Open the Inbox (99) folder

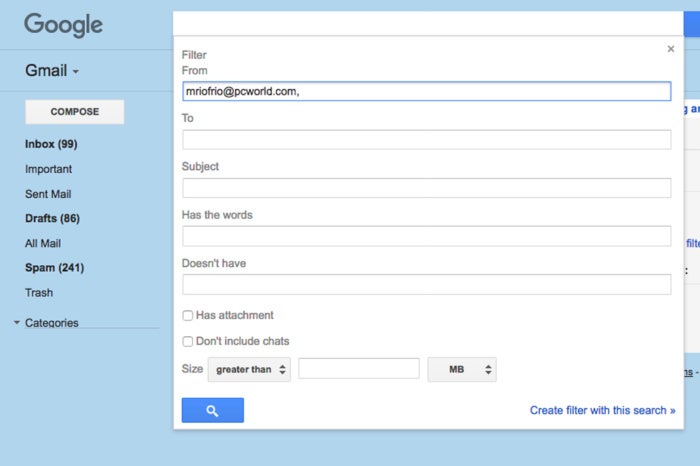pyautogui.click(x=51, y=144)
